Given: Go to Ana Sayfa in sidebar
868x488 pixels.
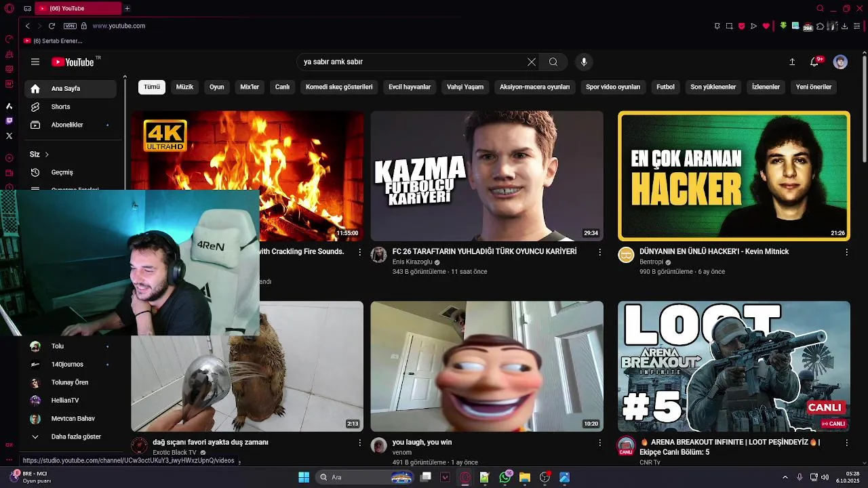Looking at the screenshot, I should point(71,89).
